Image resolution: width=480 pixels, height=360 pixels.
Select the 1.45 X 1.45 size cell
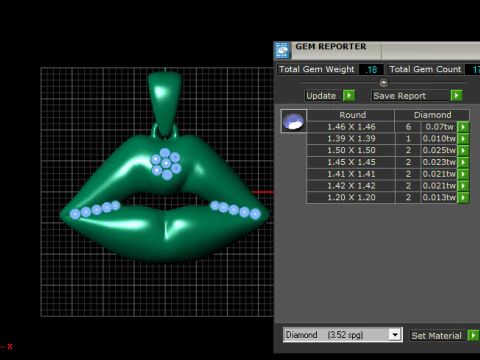351,162
